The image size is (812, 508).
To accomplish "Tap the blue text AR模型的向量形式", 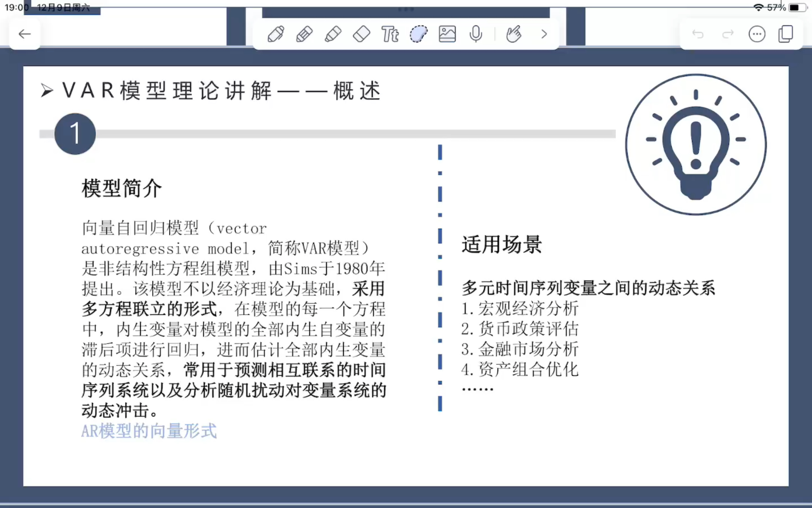I will coord(149,431).
